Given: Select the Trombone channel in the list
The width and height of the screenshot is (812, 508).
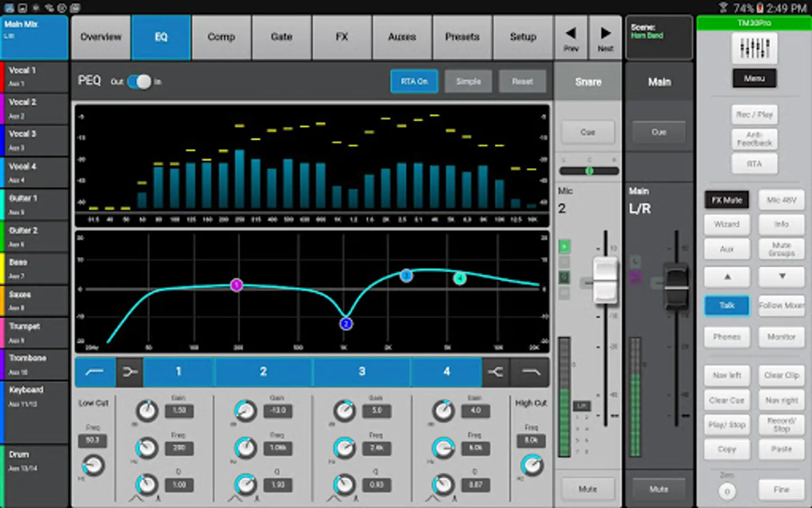Looking at the screenshot, I should 35,364.
